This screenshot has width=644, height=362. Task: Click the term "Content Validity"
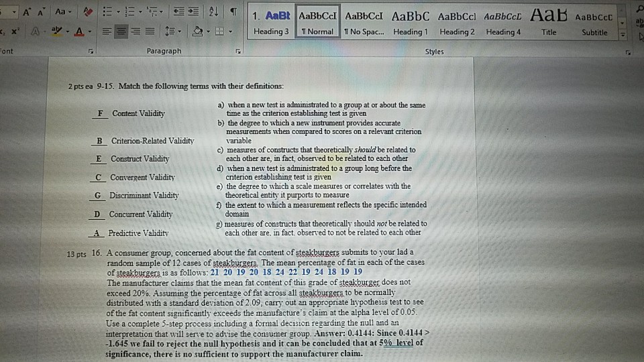coord(138,113)
